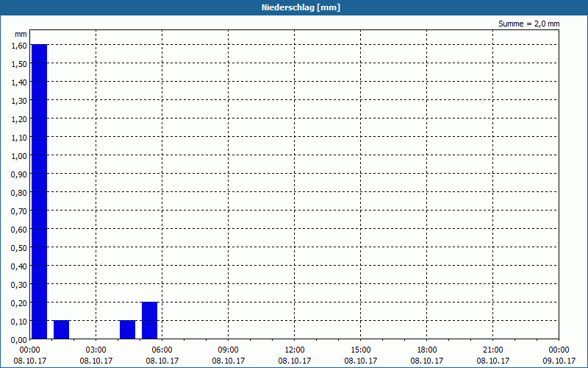Click the 0,50 y-axis value
This screenshot has width=588, height=368.
19,247
